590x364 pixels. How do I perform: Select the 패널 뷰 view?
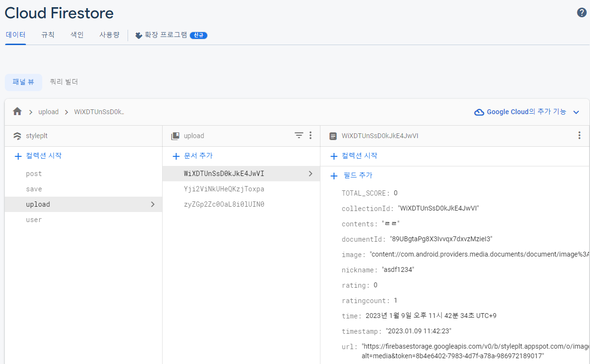24,82
